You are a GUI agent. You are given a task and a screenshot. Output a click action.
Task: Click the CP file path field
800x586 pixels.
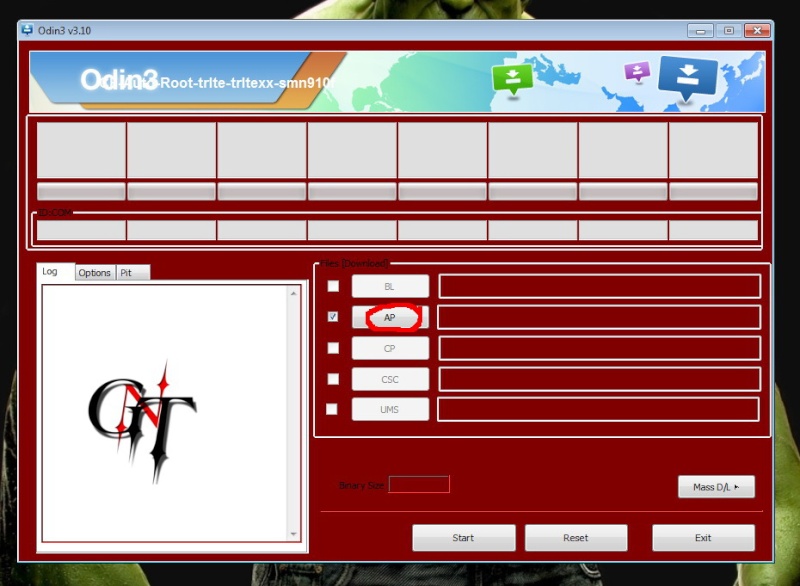599,348
